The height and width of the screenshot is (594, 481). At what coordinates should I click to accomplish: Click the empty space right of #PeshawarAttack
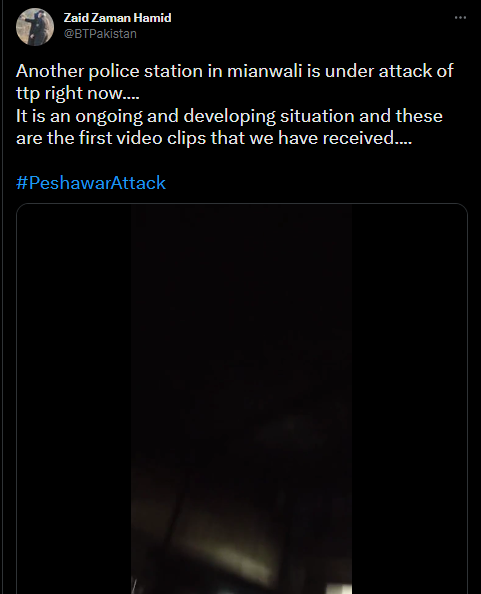pyautogui.click(x=317, y=183)
